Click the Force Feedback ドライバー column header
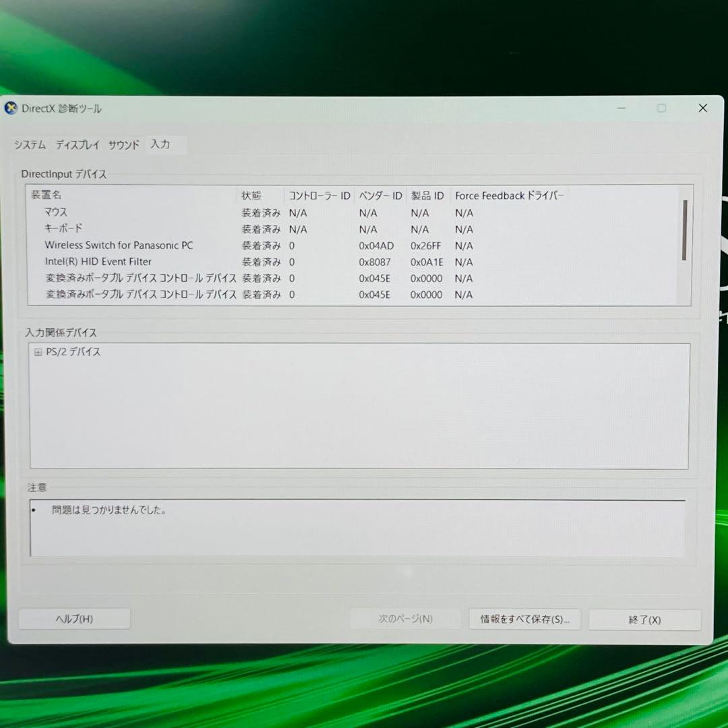Screen dimensions: 728x728 tap(510, 195)
